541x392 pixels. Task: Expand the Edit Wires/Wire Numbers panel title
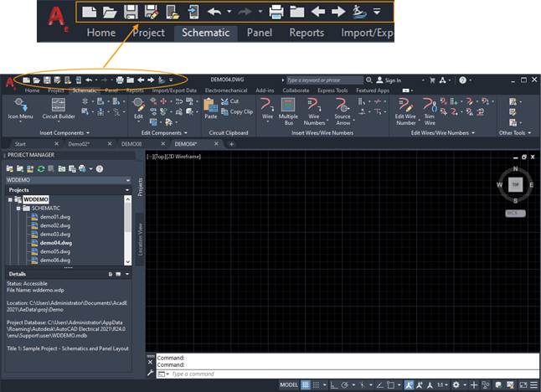(x=443, y=133)
